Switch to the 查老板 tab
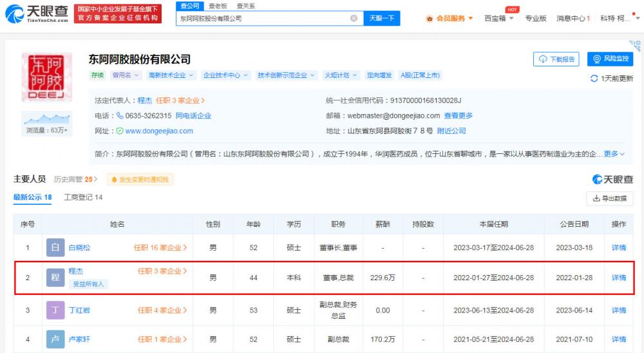644x353 pixels. coord(218,6)
